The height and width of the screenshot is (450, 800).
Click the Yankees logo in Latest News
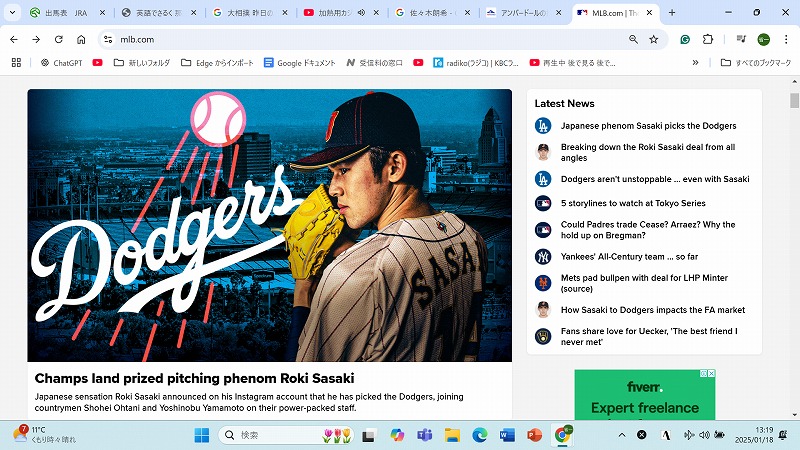click(543, 257)
